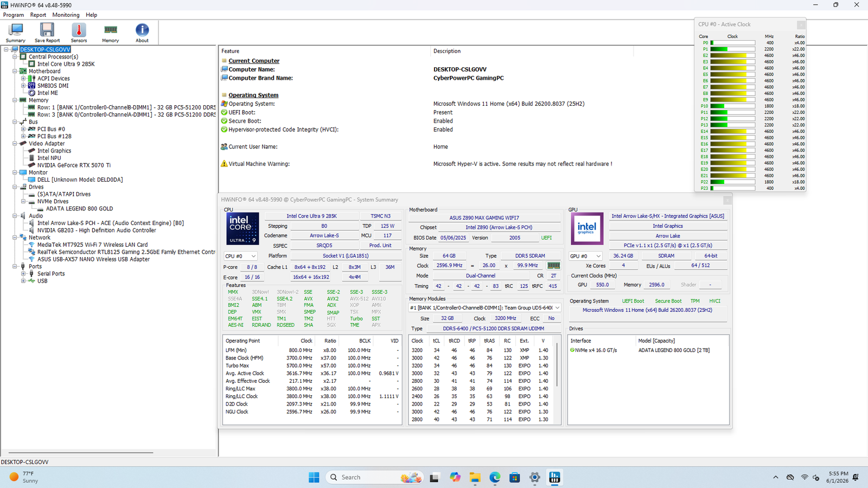Expand the Serial Ports node

click(x=23, y=274)
